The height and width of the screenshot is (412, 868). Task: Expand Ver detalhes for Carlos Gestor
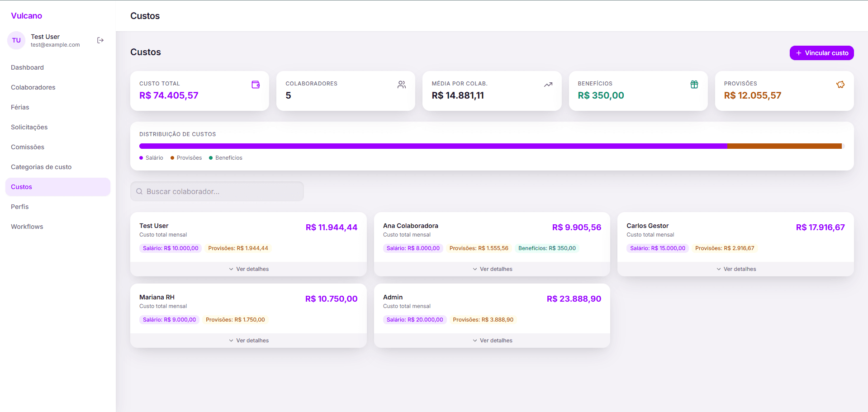coord(735,269)
